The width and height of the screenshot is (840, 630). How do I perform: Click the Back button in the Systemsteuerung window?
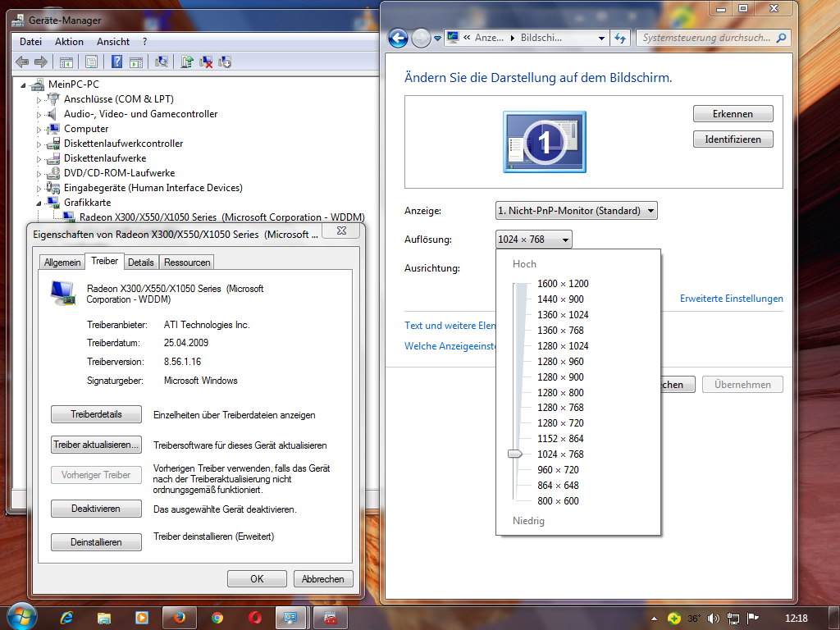coord(398,38)
